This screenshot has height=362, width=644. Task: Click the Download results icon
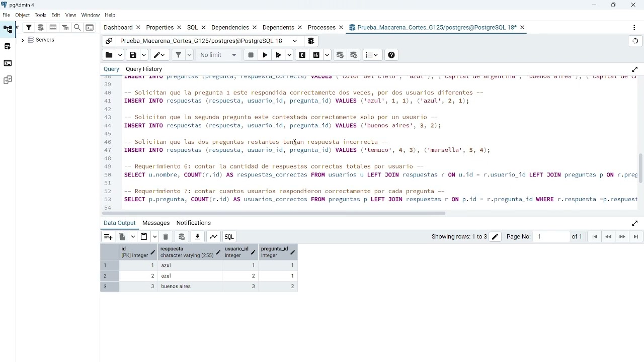tap(198, 237)
